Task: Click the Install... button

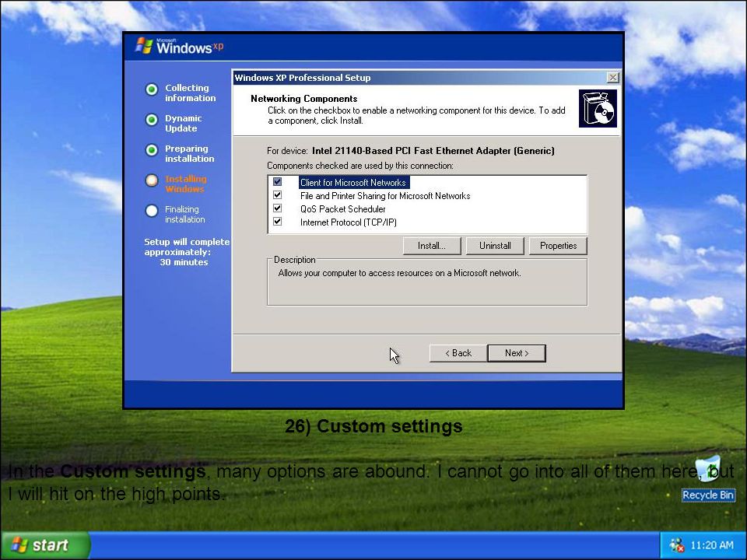Action: 432,246
